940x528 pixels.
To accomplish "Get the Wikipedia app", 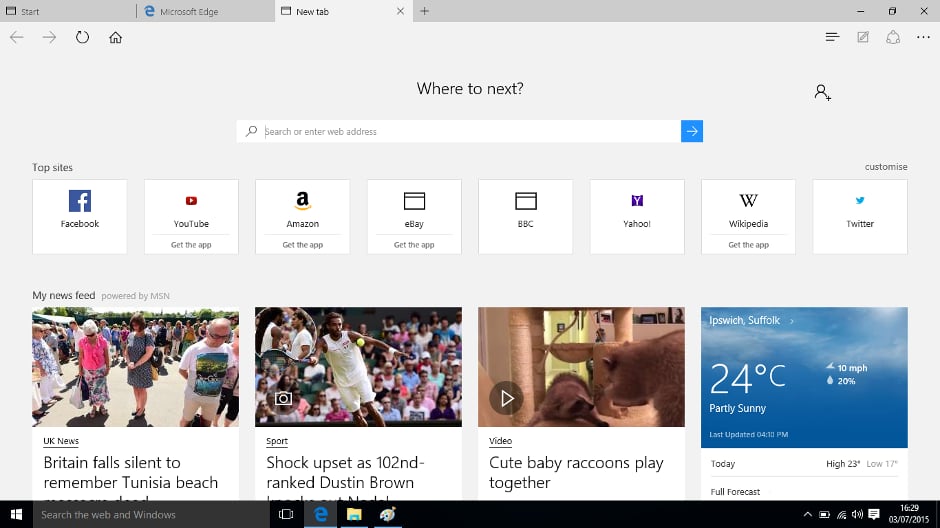I will pyautogui.click(x=749, y=245).
